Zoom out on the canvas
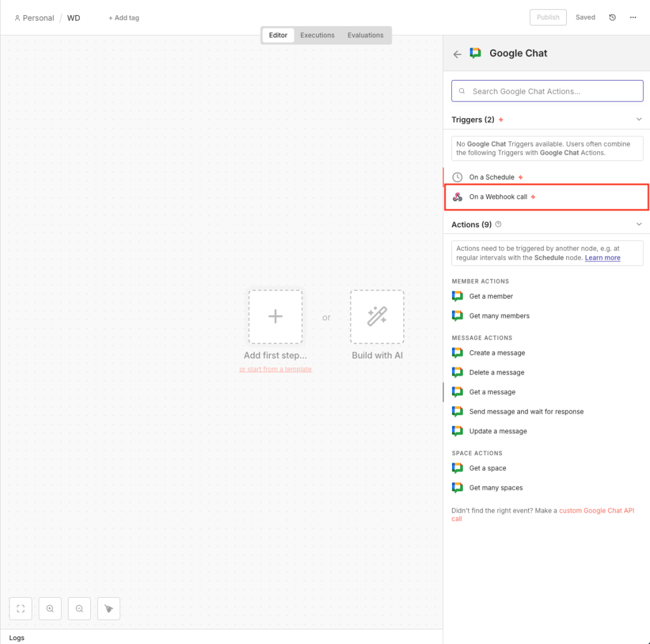The image size is (650, 644). 79,608
